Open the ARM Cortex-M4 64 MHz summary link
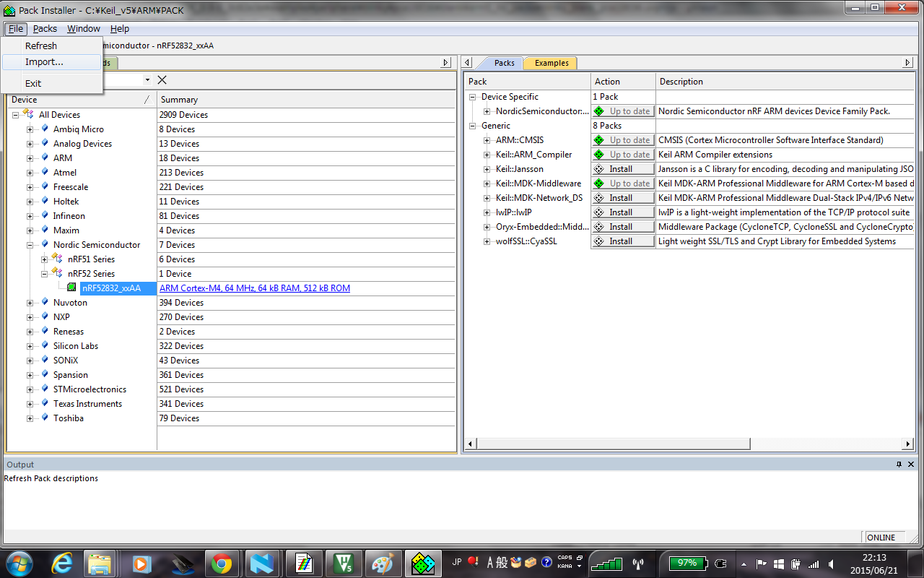The width and height of the screenshot is (924, 578). pyautogui.click(x=255, y=288)
